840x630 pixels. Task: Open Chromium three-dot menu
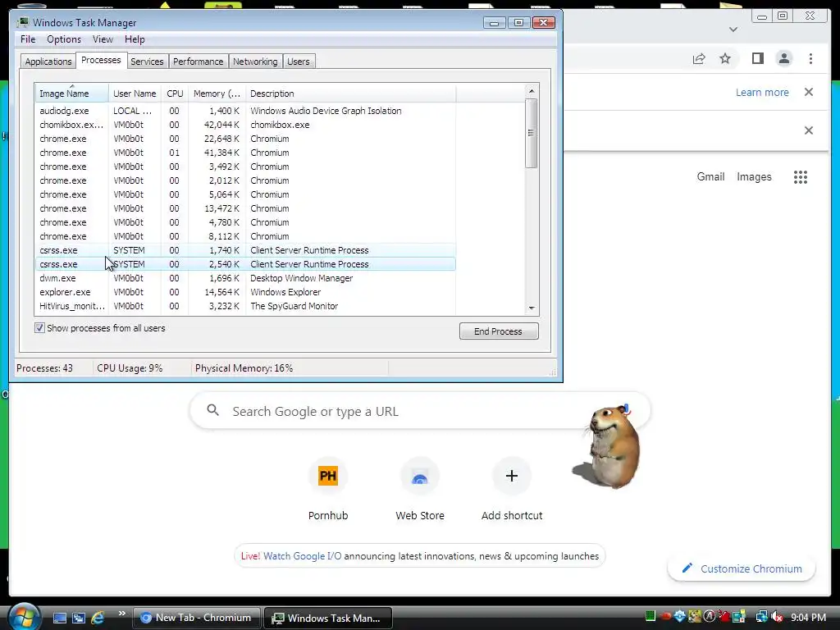coord(810,58)
